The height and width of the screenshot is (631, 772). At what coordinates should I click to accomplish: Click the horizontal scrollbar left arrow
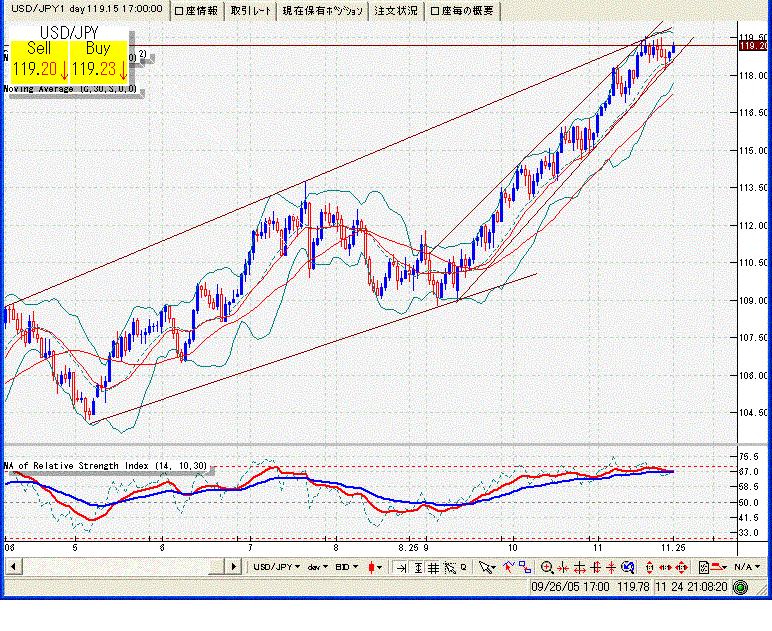click(x=12, y=567)
